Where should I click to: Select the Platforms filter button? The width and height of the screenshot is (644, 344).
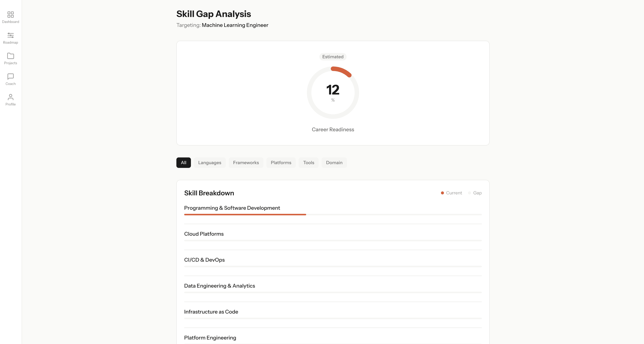pyautogui.click(x=281, y=162)
